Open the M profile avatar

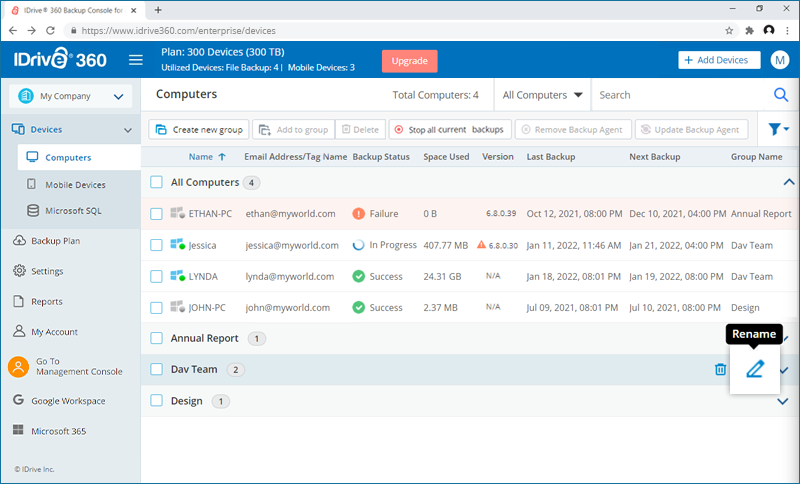click(779, 60)
